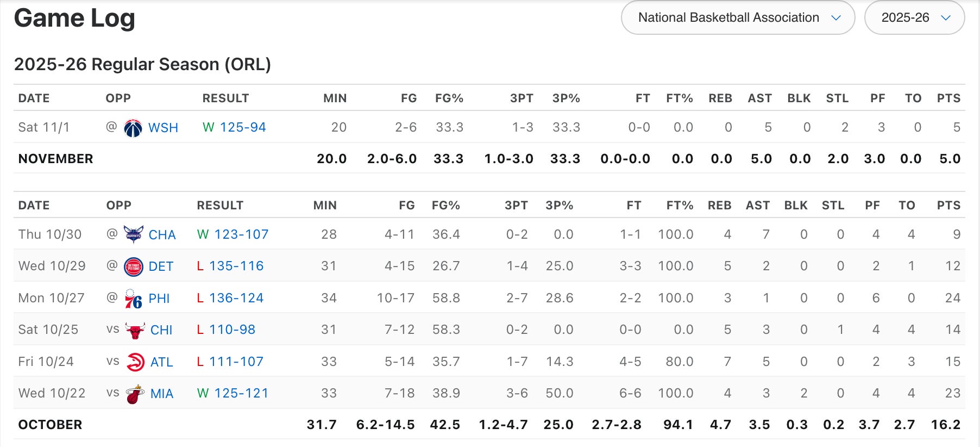Viewport: 980px width, 447px height.
Task: View the 123-107 win box score
Action: click(241, 234)
